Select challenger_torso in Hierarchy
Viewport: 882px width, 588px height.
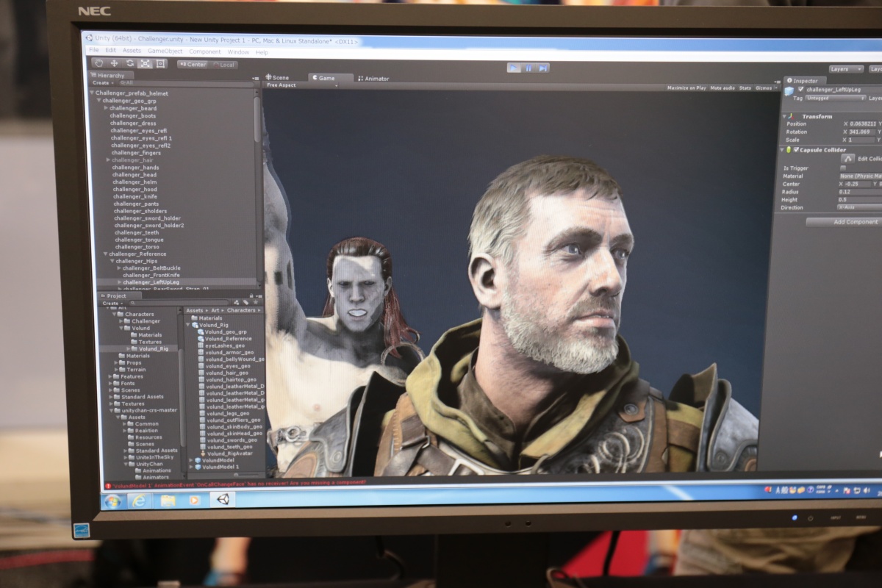click(x=137, y=247)
